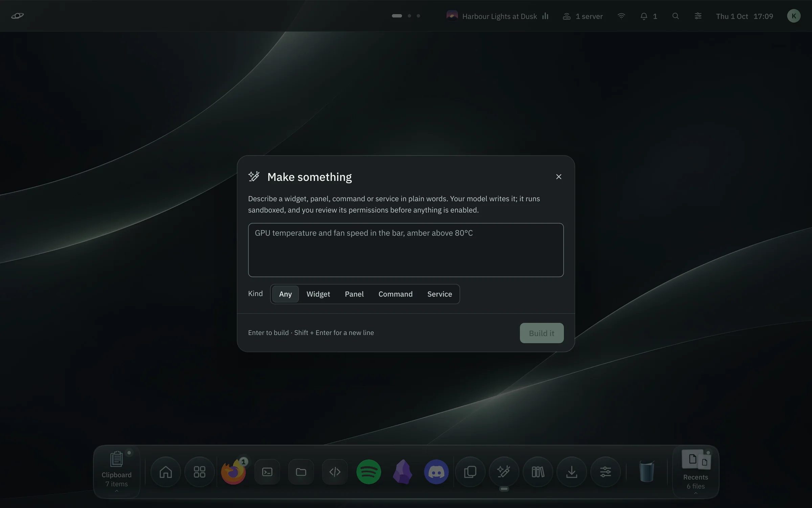
Task: Open the file manager folder icon
Action: (301, 472)
